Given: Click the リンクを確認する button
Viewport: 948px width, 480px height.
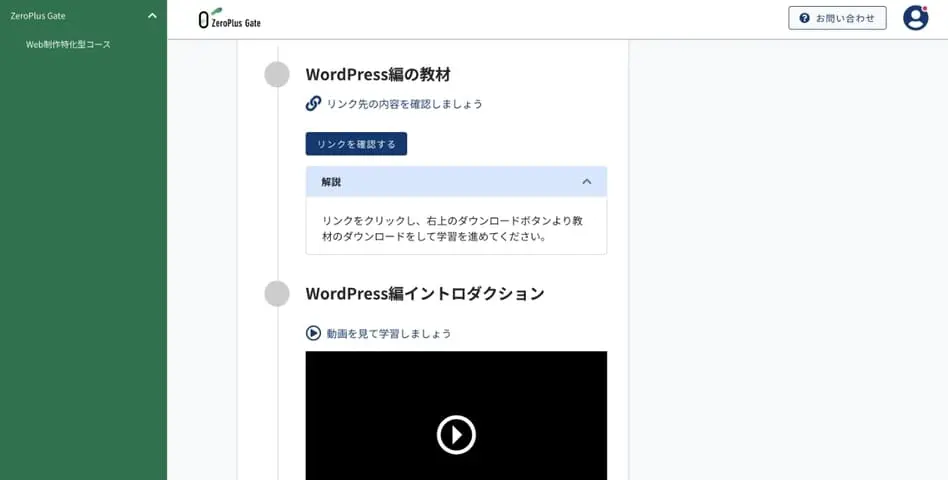Looking at the screenshot, I should 356,144.
